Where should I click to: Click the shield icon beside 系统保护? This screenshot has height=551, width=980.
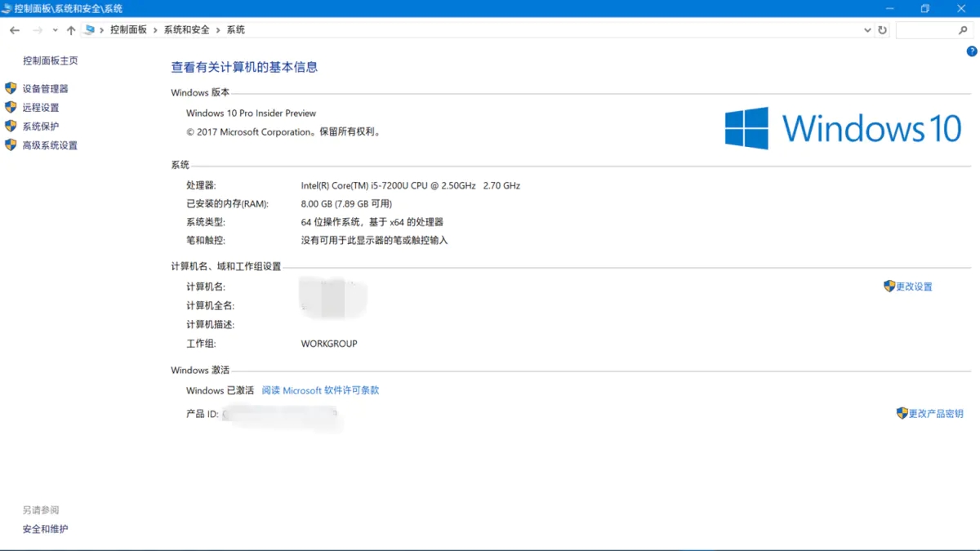click(x=11, y=127)
